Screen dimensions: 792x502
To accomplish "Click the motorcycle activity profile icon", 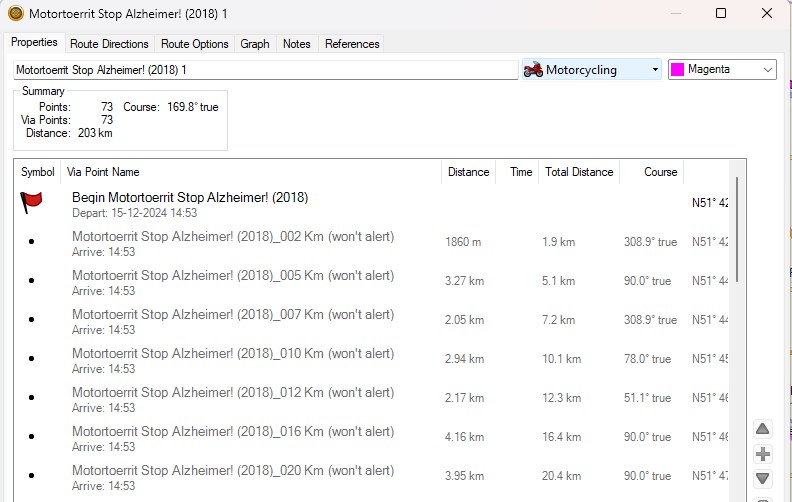I will [534, 70].
